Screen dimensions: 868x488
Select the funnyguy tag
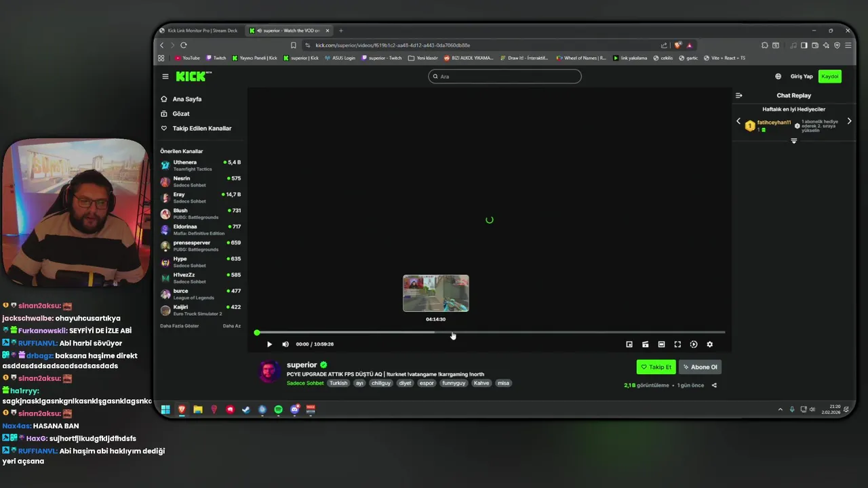pyautogui.click(x=454, y=383)
